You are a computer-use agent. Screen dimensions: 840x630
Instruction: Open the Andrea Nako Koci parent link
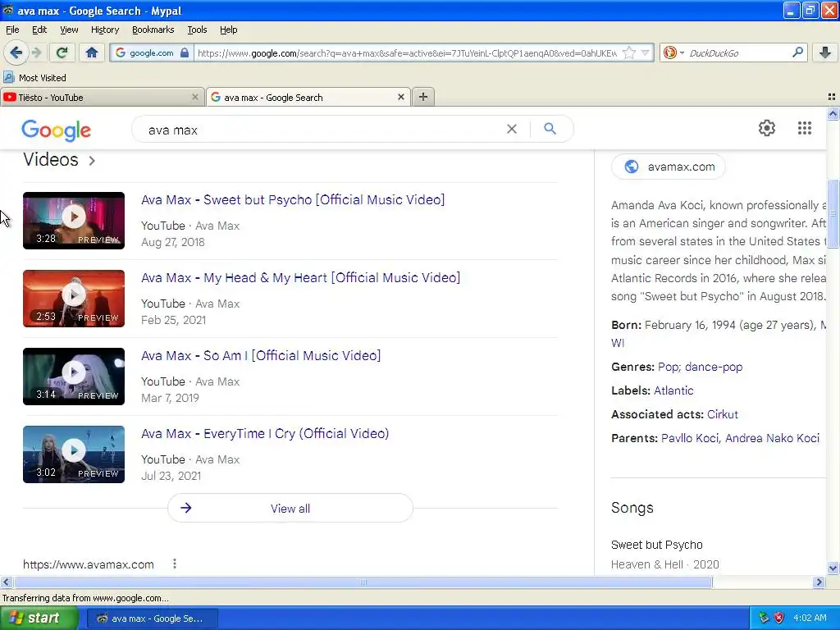coord(773,438)
